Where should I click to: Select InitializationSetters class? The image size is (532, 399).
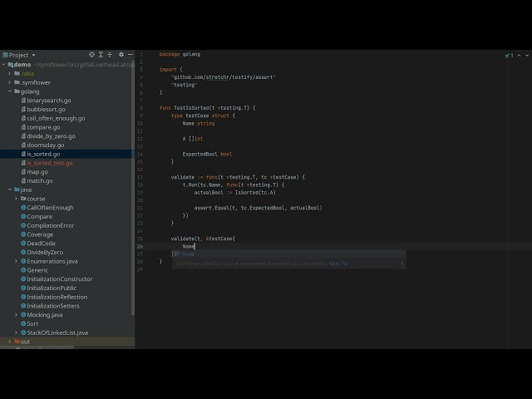[x=53, y=306]
